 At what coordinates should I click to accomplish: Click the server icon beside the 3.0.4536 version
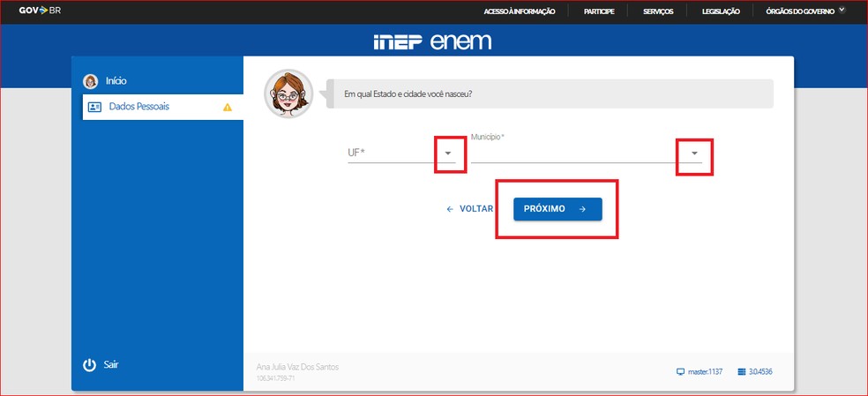[742, 371]
